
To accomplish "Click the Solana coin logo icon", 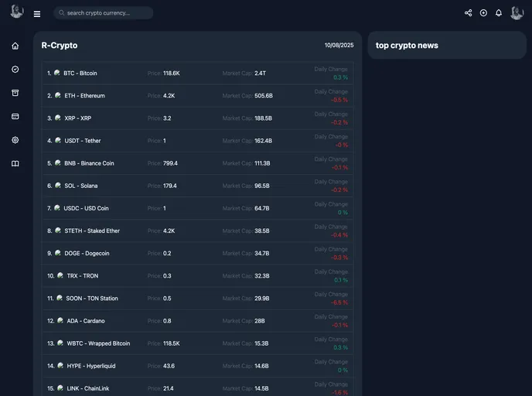I will [x=58, y=186].
